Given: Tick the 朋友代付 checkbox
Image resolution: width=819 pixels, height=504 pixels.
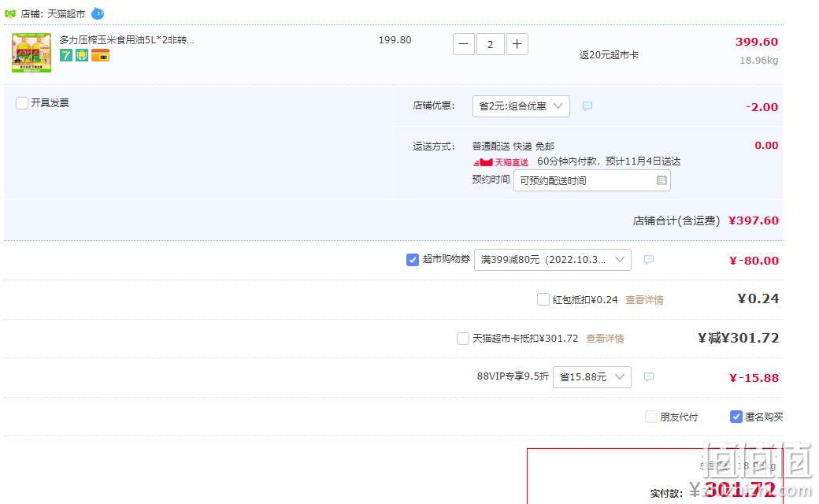Looking at the screenshot, I should click(x=650, y=417).
